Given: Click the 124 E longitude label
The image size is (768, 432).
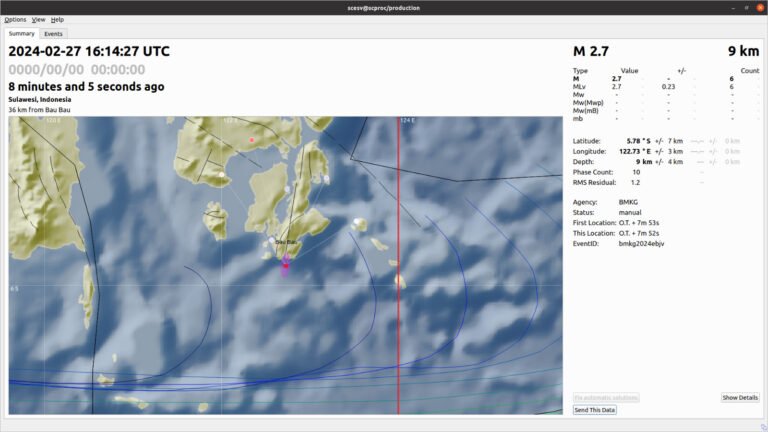Looking at the screenshot, I should [x=408, y=120].
